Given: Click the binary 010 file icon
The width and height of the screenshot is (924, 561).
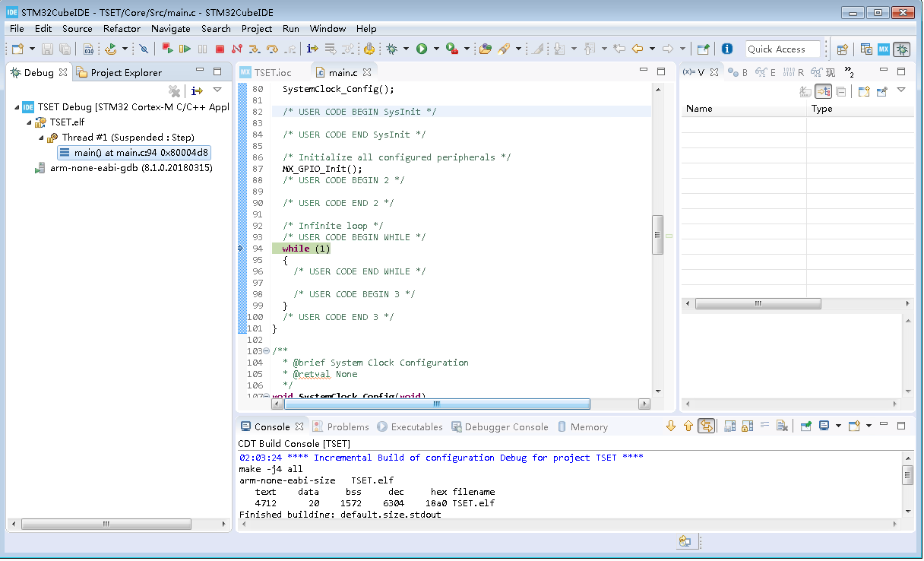Looking at the screenshot, I should point(88,49).
